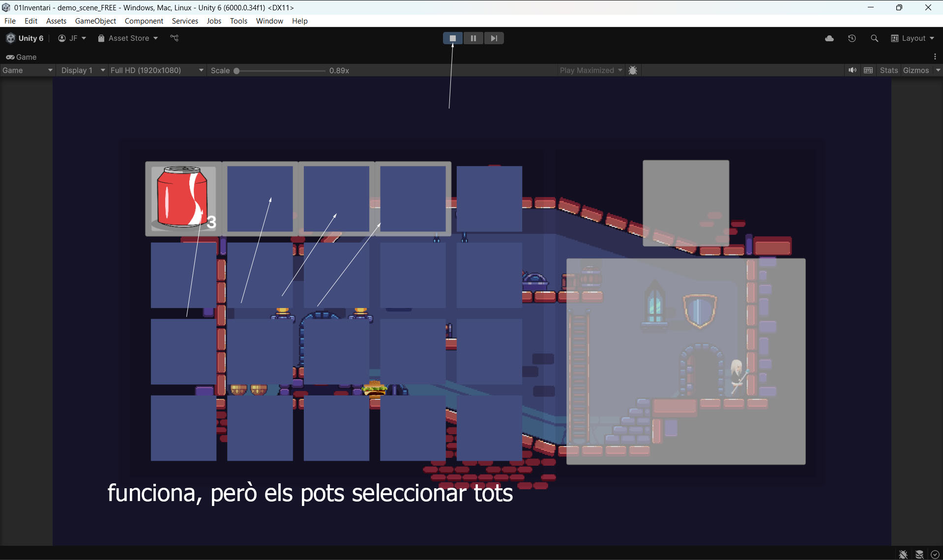The height and width of the screenshot is (560, 943).
Task: Open the version control icon
Action: click(174, 38)
